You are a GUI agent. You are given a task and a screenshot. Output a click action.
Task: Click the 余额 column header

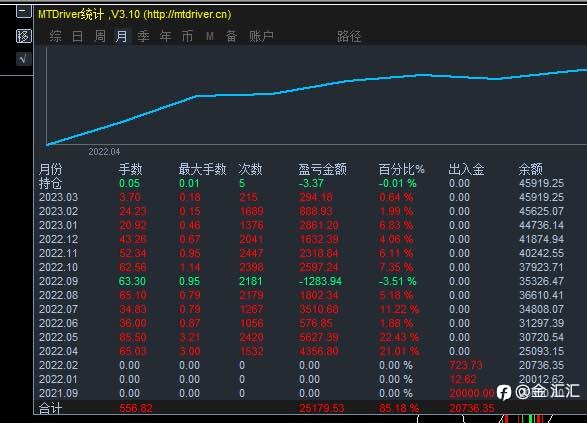click(x=530, y=169)
